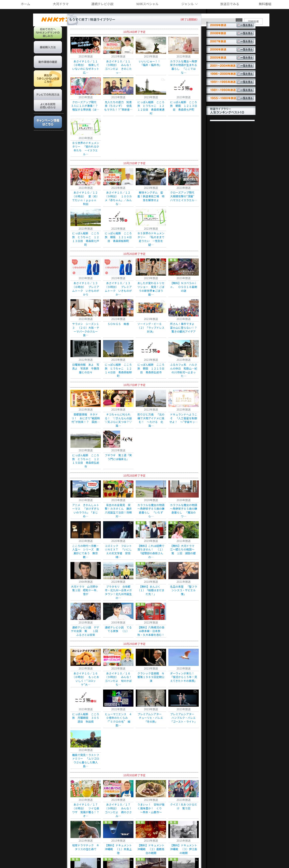This screenshot has width=289, height=868.
Task: Open thumbnail for 日曜美術館 牛腸茂雄
Action: [86, 349]
